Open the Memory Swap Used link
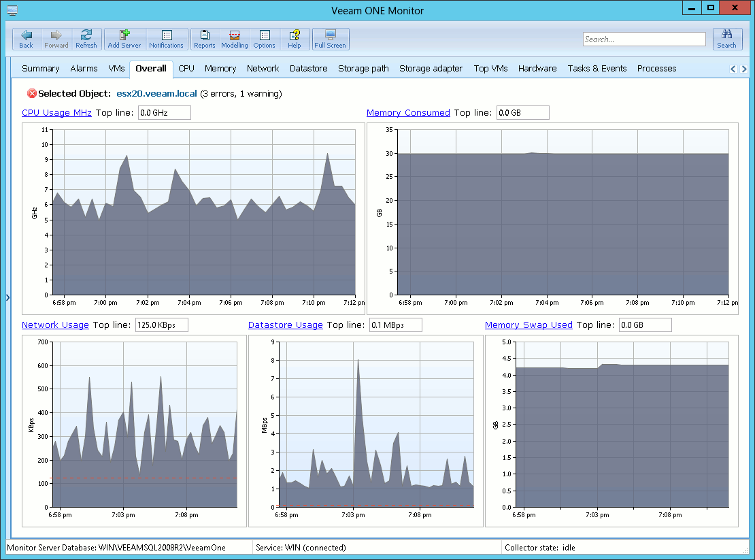The image size is (755, 560). tap(528, 325)
